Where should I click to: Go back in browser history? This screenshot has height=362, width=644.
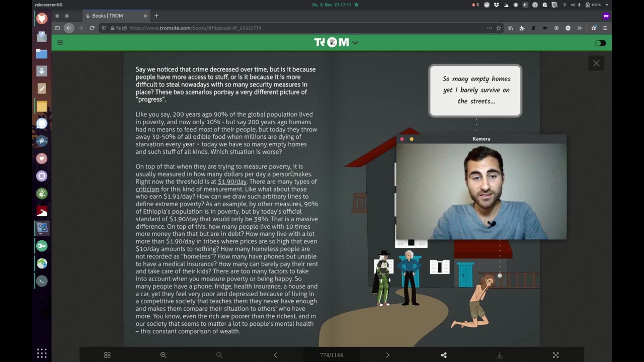[69, 28]
